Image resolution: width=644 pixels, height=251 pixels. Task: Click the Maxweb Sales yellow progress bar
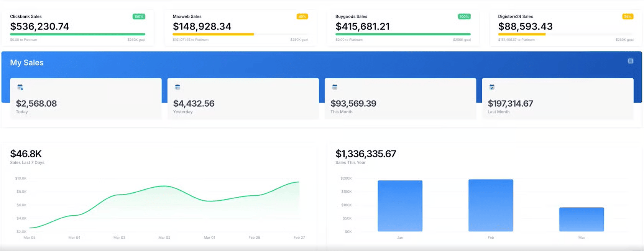click(x=213, y=34)
